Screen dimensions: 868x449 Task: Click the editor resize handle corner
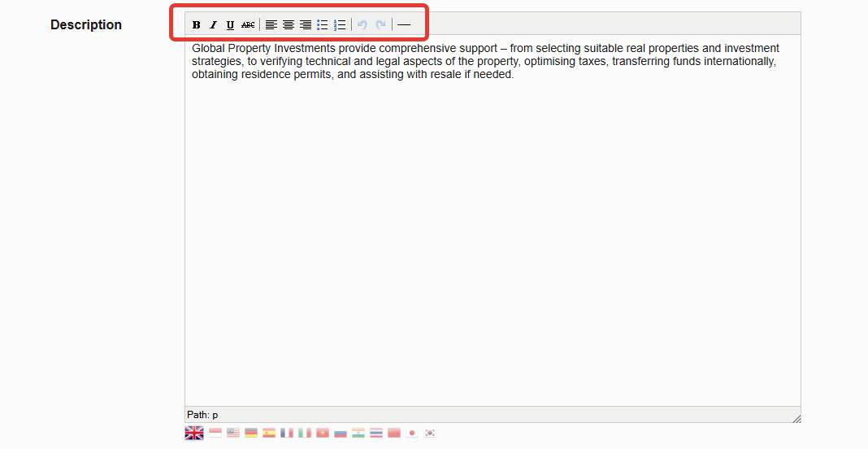tap(796, 418)
